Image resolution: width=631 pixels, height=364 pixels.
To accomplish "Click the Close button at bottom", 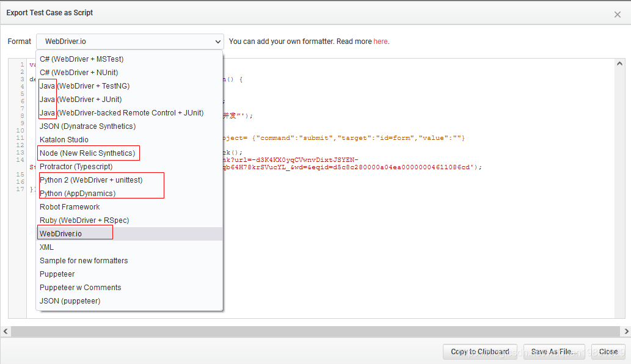I will [x=608, y=352].
